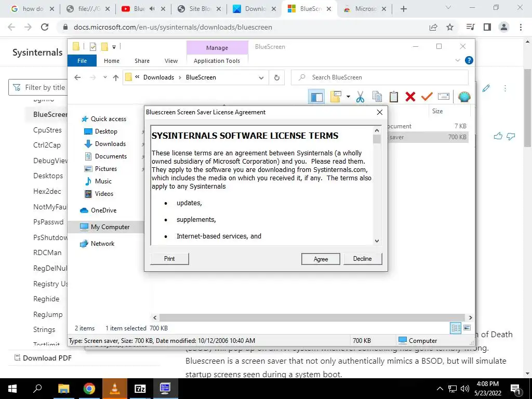
Task: Open the File tab in Explorer
Action: [82, 61]
